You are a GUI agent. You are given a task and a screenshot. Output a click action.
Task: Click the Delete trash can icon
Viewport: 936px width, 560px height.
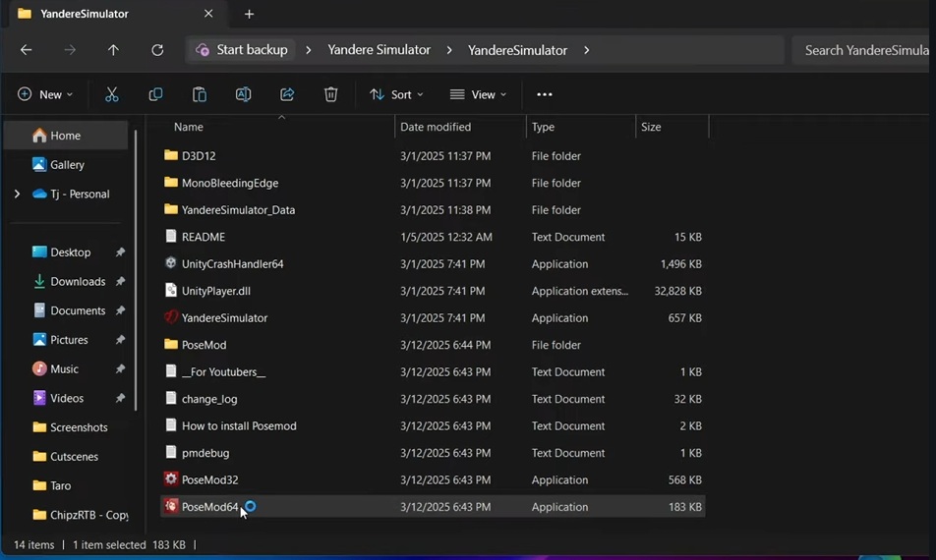[331, 94]
